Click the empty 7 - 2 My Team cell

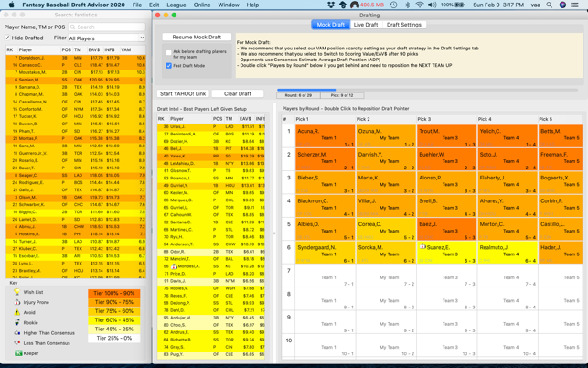[386, 276]
